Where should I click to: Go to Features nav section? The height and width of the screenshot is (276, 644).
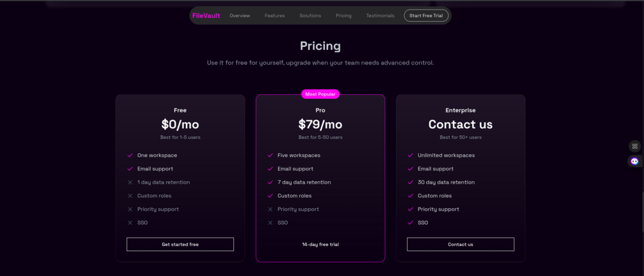274,15
